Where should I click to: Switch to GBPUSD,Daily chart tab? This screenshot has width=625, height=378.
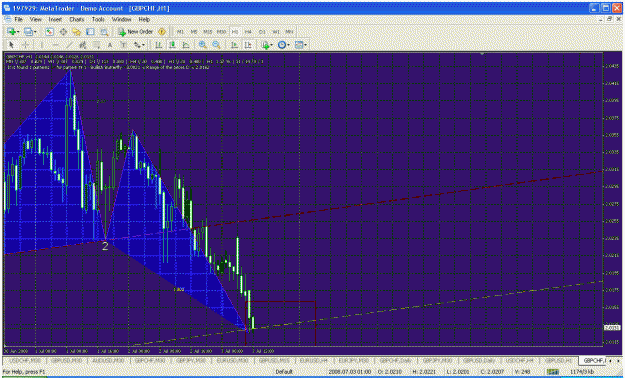479,360
